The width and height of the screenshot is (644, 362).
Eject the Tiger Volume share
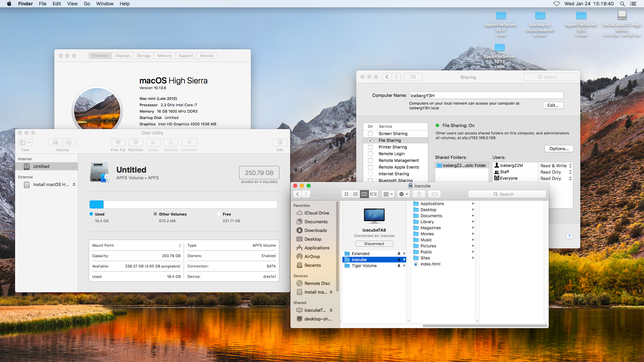click(x=399, y=266)
